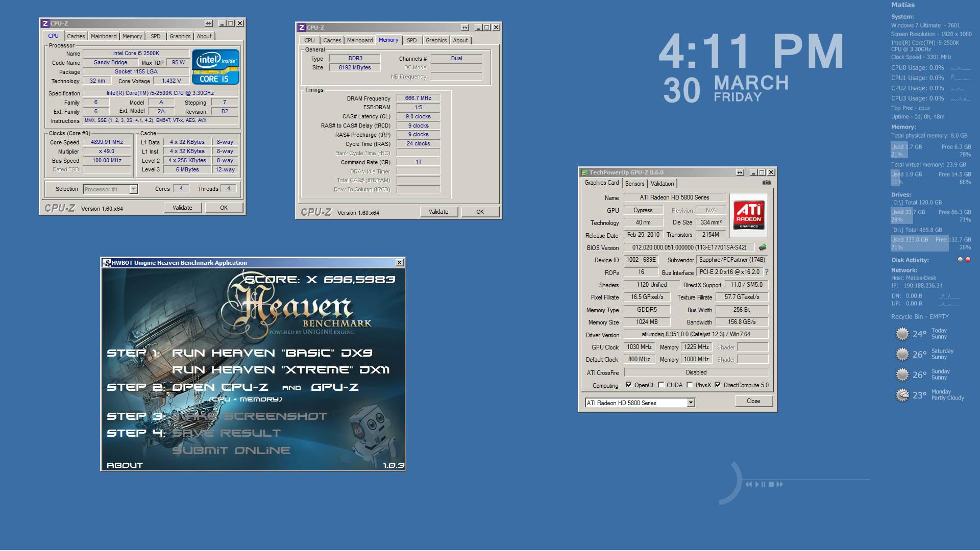Switch to the Validation tab in GPU-Z
Image resolution: width=980 pixels, height=551 pixels.
click(663, 184)
